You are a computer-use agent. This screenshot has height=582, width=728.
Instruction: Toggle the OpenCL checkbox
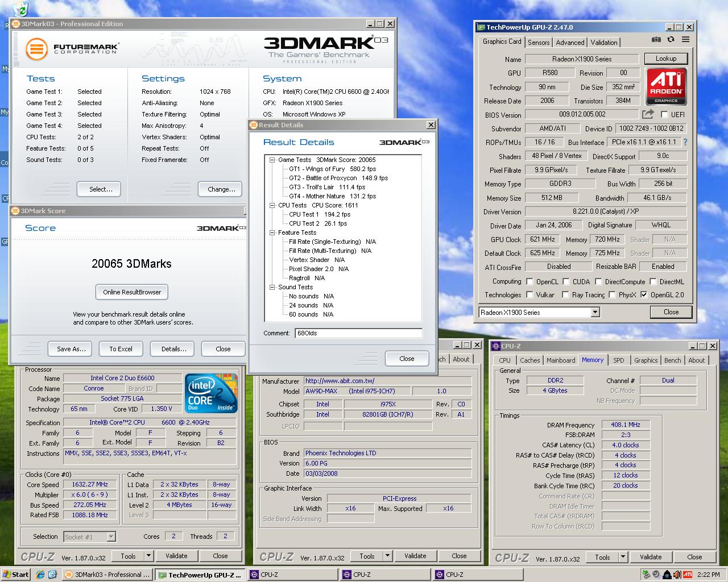coord(530,281)
